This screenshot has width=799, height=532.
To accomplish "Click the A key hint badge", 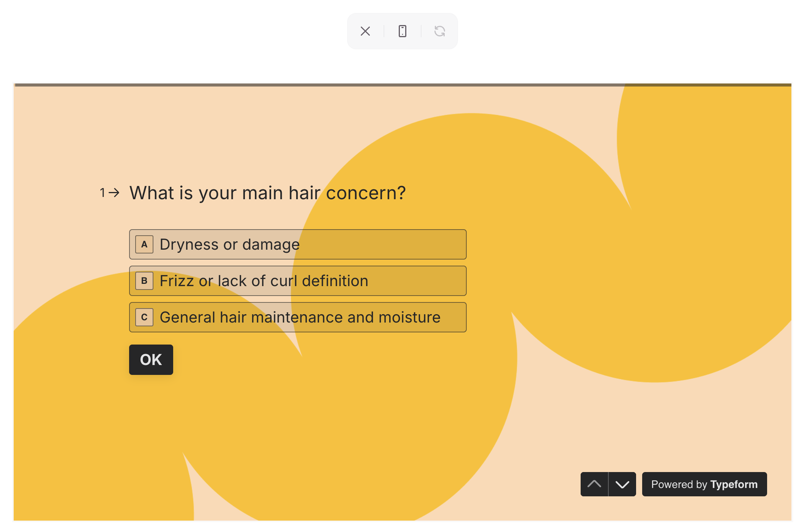I will pos(144,244).
